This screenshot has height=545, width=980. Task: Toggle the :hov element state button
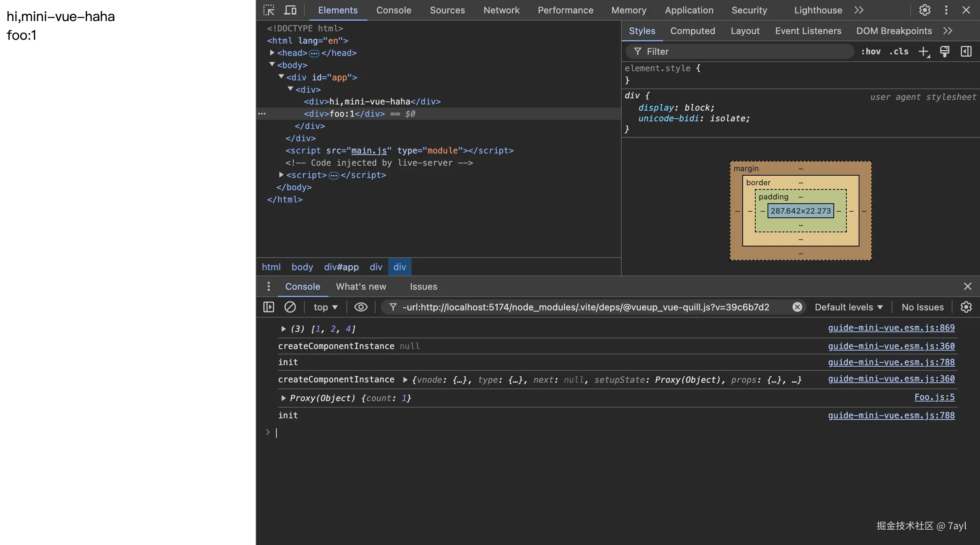tap(871, 52)
